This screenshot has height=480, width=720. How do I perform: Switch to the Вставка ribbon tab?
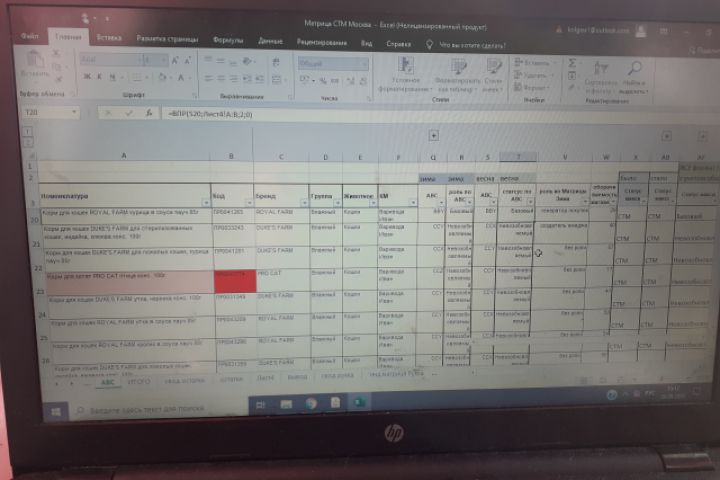pyautogui.click(x=109, y=38)
